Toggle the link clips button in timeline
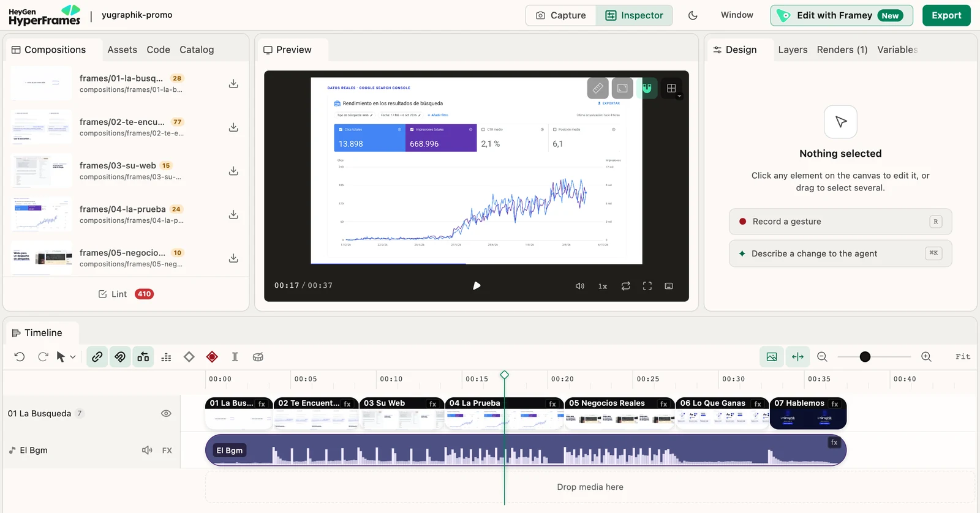The width and height of the screenshot is (980, 513). tap(97, 357)
